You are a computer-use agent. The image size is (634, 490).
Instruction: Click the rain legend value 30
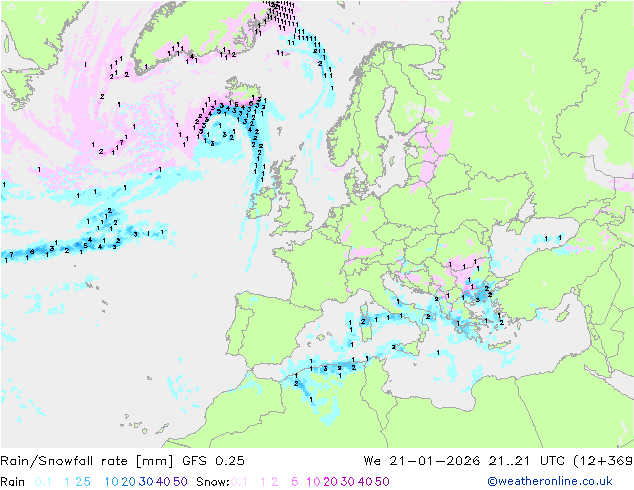click(146, 482)
